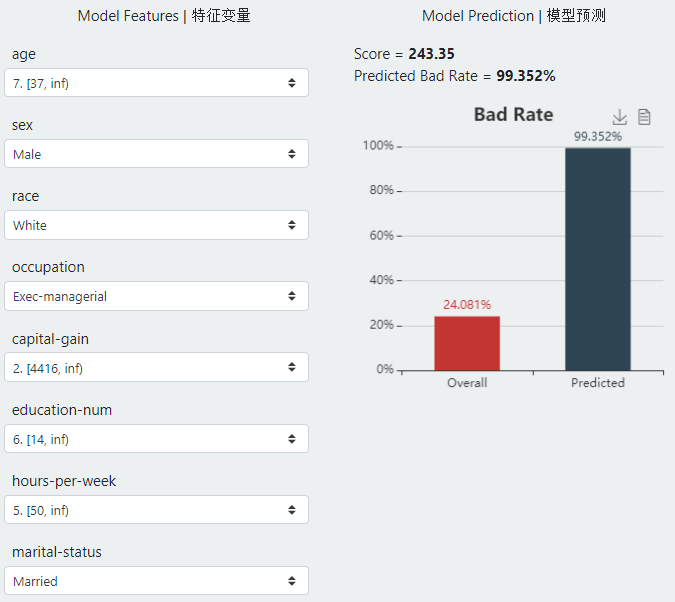675x602 pixels.
Task: Download the Bad Rate chart as image
Action: pyautogui.click(x=620, y=117)
